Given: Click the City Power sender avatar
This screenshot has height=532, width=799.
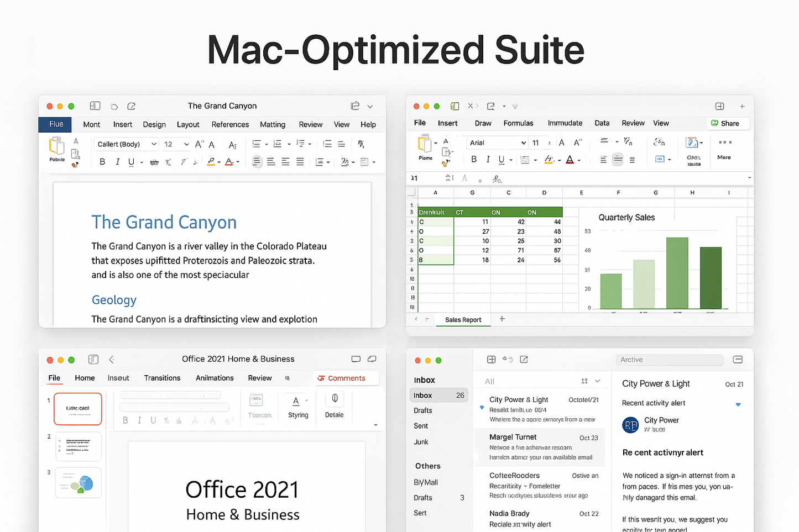Looking at the screenshot, I should [630, 425].
